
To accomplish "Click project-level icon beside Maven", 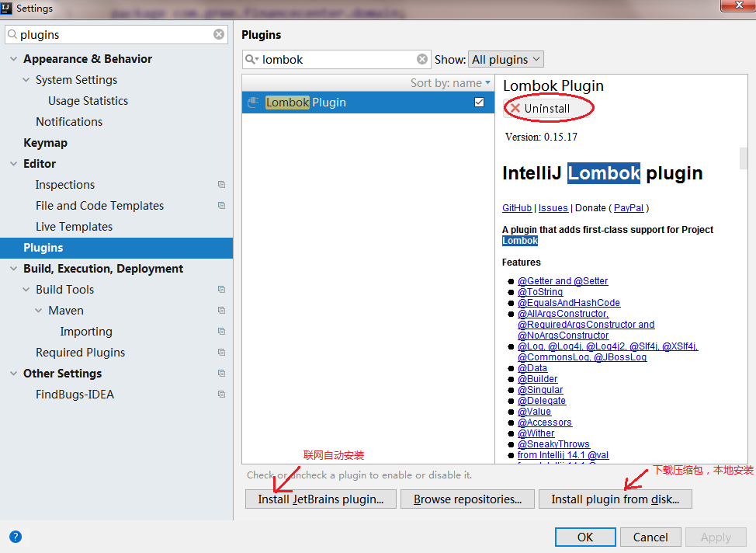I will 221,310.
